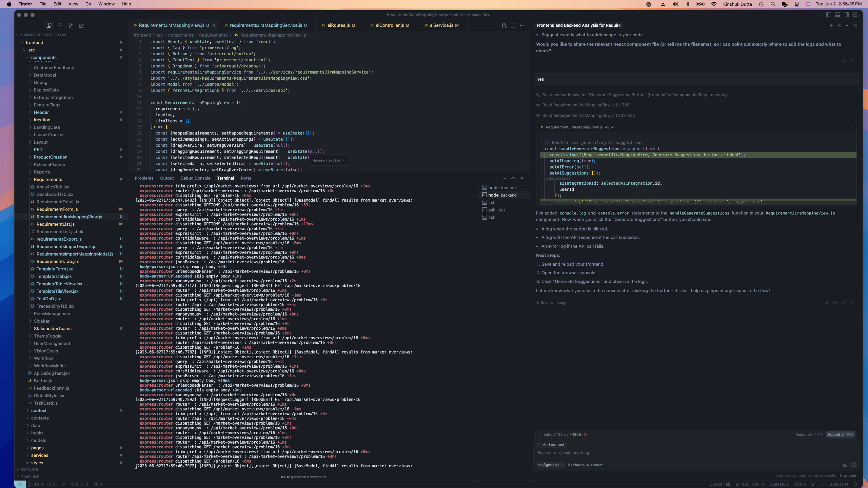
Task: Open the Ports panel tab
Action: (246, 178)
